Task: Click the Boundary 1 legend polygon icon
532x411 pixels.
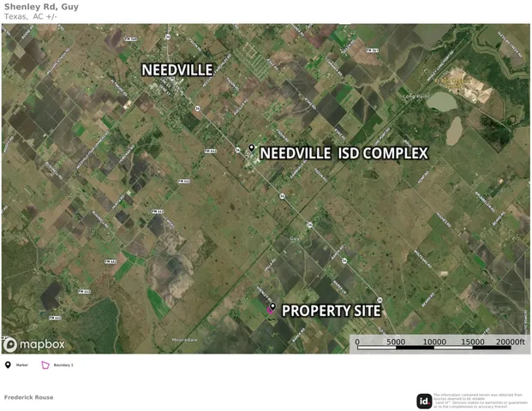Action: (45, 365)
